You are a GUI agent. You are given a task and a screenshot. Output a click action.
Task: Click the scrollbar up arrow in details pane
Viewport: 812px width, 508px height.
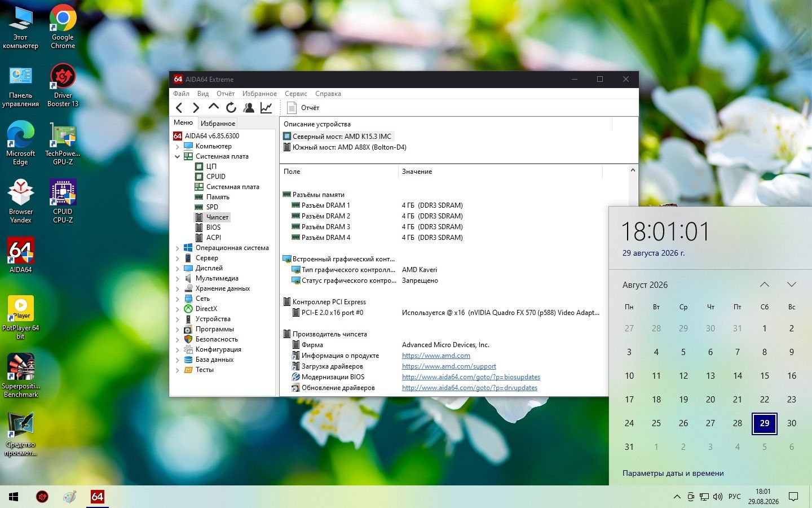point(633,170)
